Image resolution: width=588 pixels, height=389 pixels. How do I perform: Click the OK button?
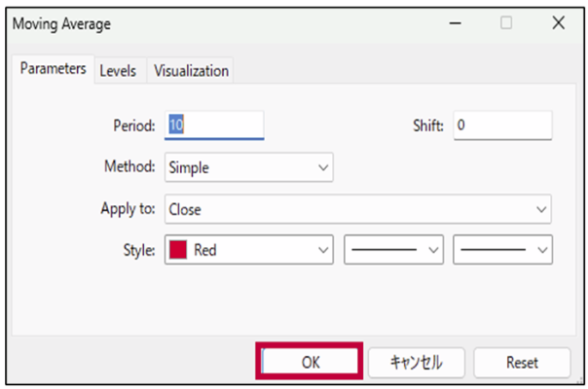pos(310,362)
